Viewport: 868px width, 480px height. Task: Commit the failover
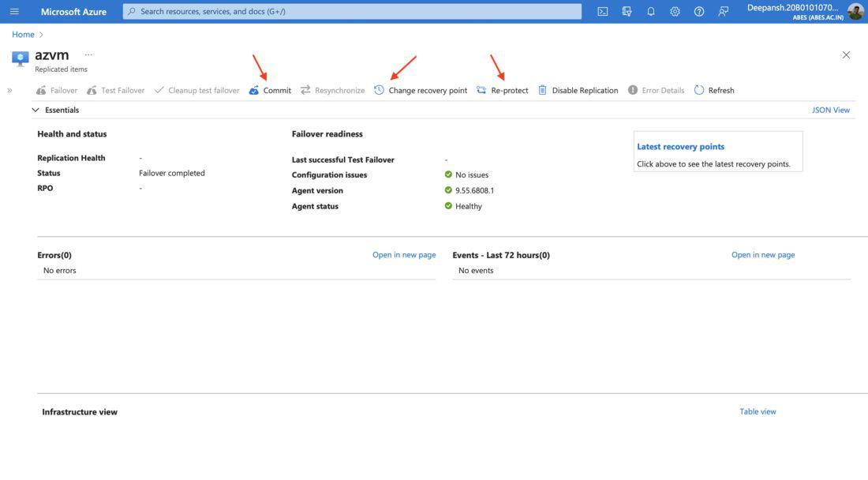pos(270,90)
